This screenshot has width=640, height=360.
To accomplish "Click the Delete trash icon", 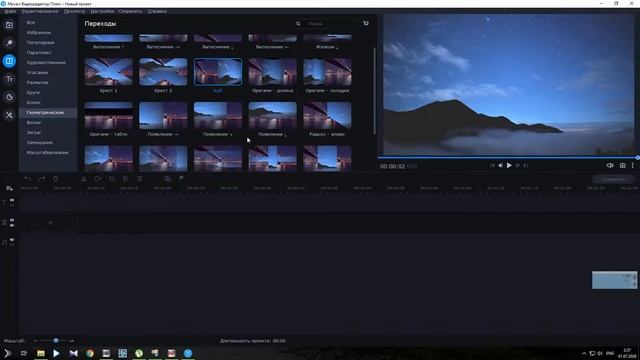I will (56, 179).
